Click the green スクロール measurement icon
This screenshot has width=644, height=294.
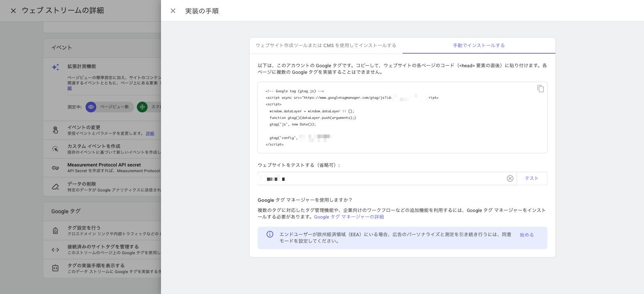(142, 107)
